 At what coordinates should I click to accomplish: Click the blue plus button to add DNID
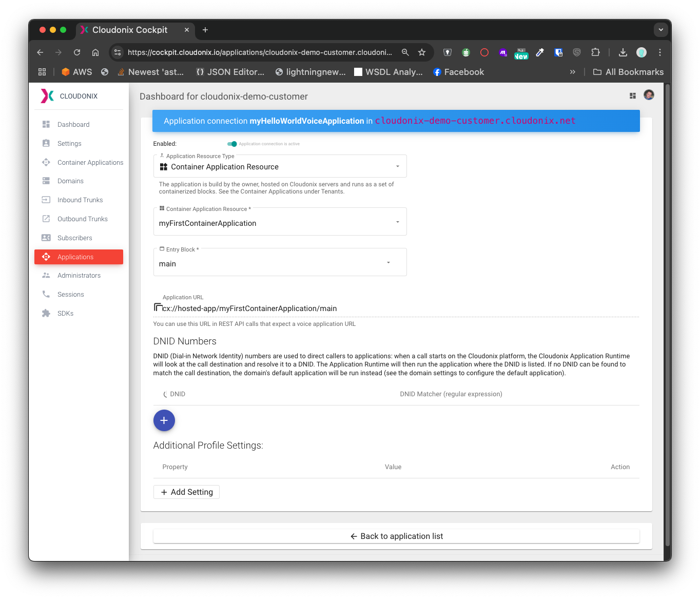164,420
